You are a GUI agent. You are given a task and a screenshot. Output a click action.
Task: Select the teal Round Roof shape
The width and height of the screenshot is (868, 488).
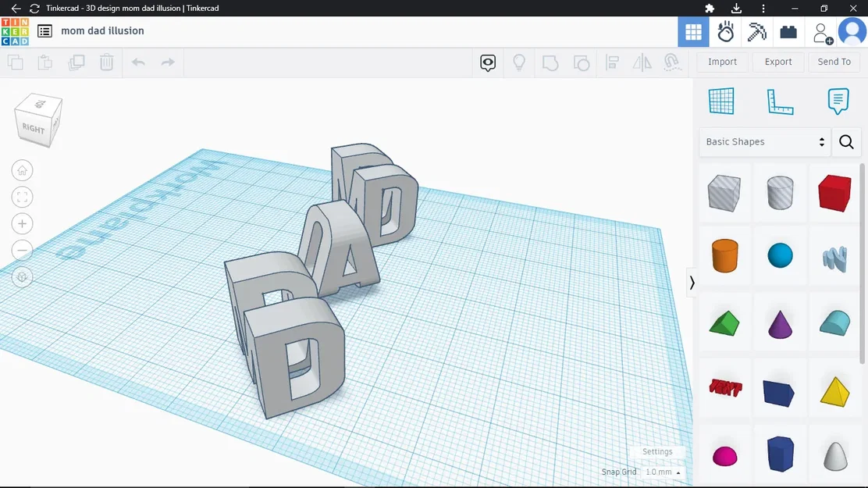834,323
